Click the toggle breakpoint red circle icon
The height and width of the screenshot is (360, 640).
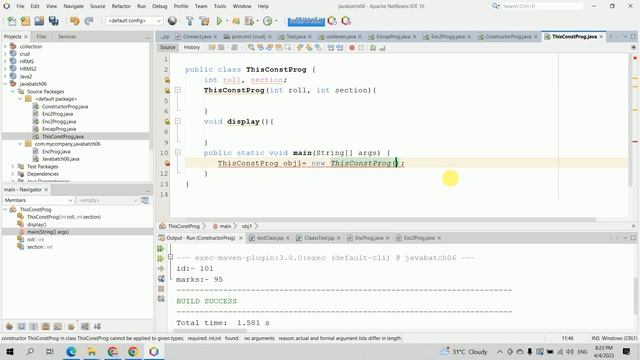pos(352,48)
